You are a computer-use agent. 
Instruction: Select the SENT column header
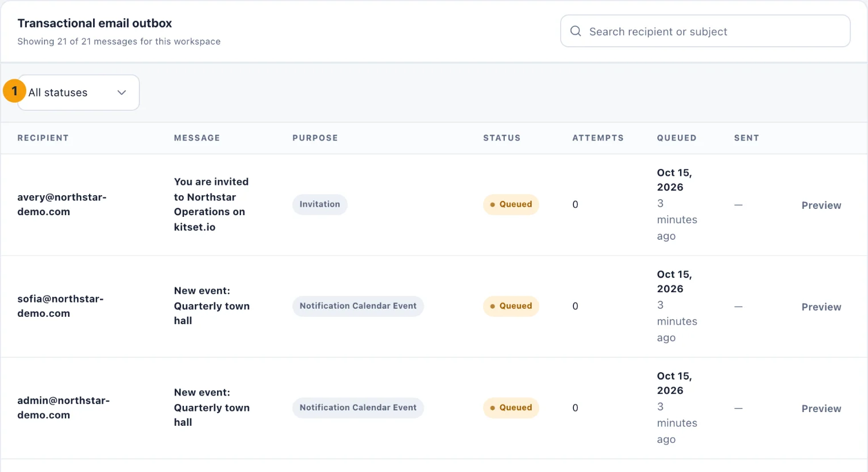pyautogui.click(x=746, y=138)
